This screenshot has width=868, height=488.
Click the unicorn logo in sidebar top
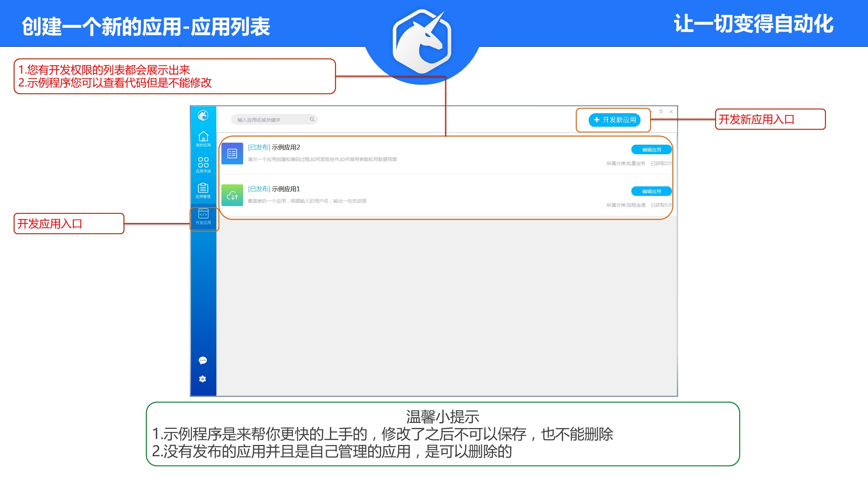(x=203, y=116)
